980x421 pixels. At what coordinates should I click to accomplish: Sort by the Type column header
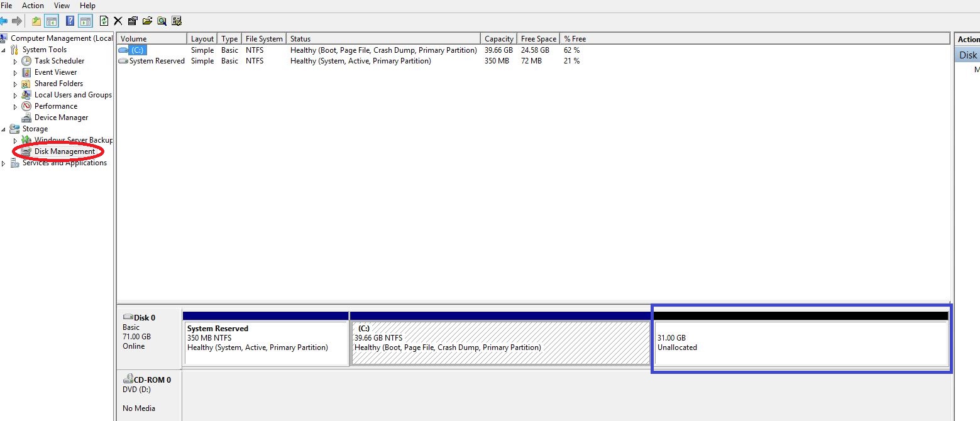pos(229,39)
